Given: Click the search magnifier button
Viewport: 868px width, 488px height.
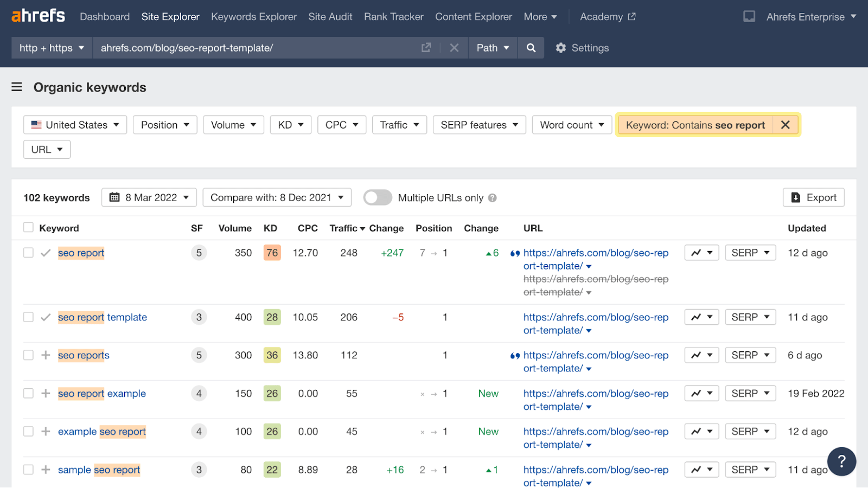Looking at the screenshot, I should pyautogui.click(x=531, y=48).
